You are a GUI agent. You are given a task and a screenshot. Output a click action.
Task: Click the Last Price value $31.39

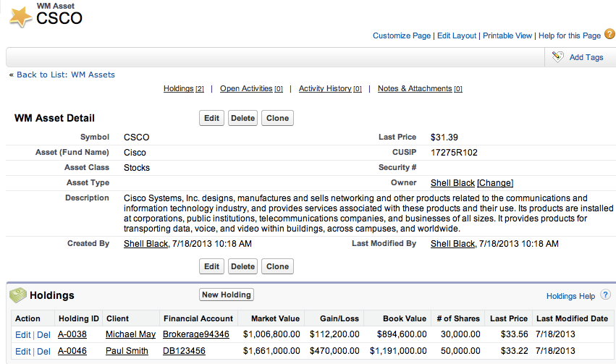coord(444,137)
